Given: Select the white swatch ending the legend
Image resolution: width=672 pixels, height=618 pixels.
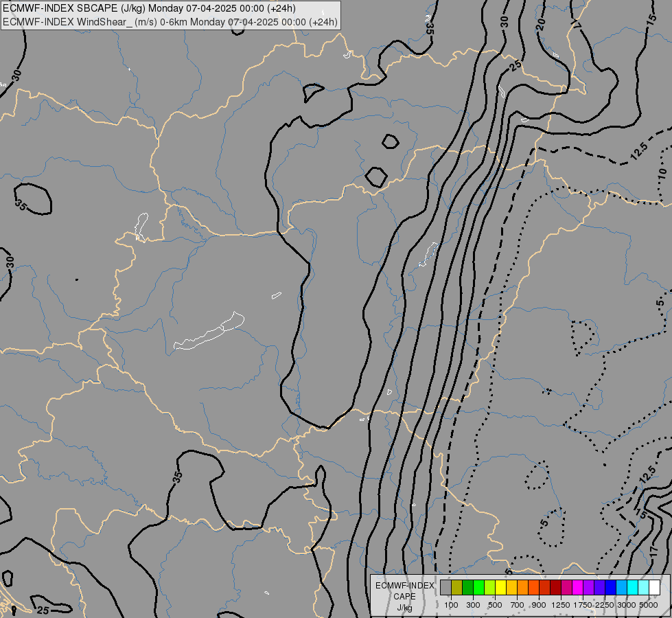Looking at the screenshot, I should tap(654, 587).
